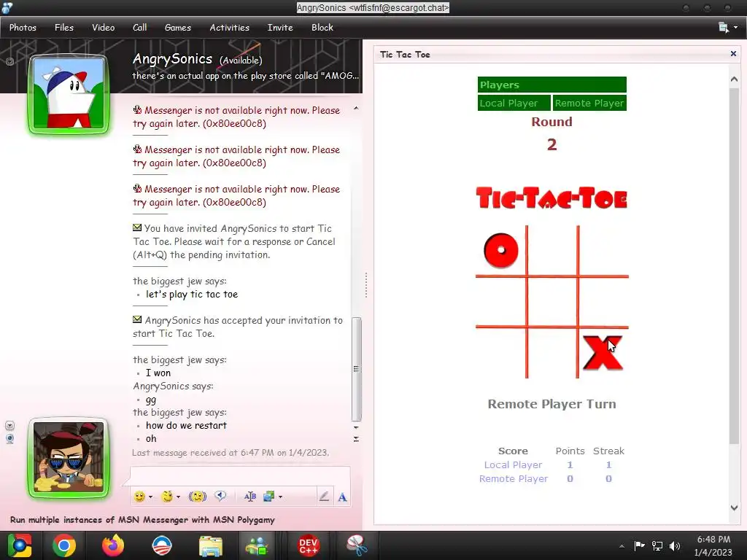Block this contact via Block
This screenshot has height=560, width=747.
(x=322, y=28)
